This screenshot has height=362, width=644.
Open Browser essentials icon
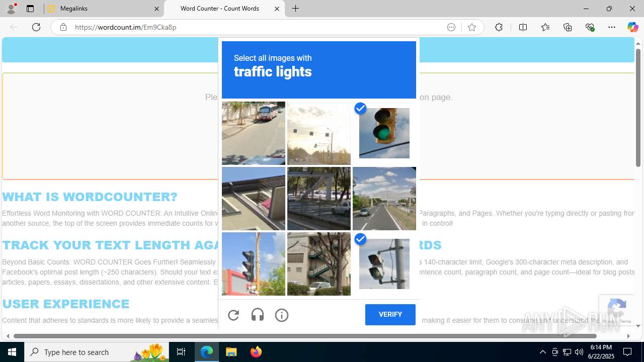pos(590,27)
